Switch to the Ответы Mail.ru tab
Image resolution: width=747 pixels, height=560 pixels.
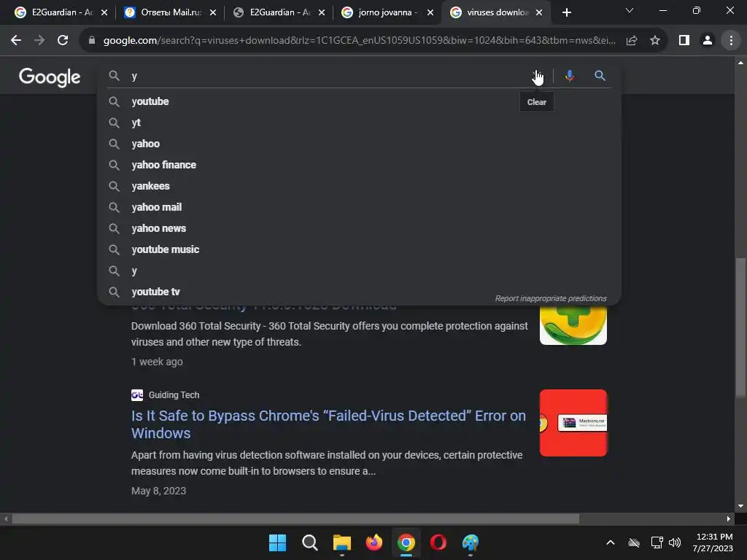pos(163,12)
